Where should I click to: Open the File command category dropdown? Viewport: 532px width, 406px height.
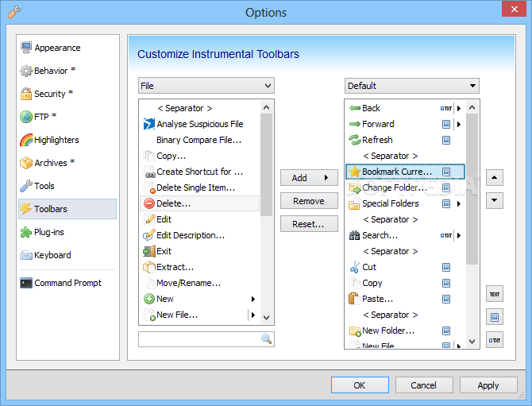tap(206, 86)
